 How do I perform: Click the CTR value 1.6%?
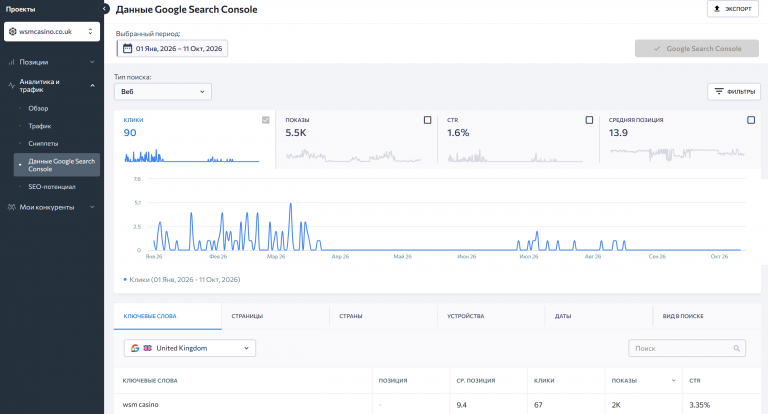pos(458,133)
